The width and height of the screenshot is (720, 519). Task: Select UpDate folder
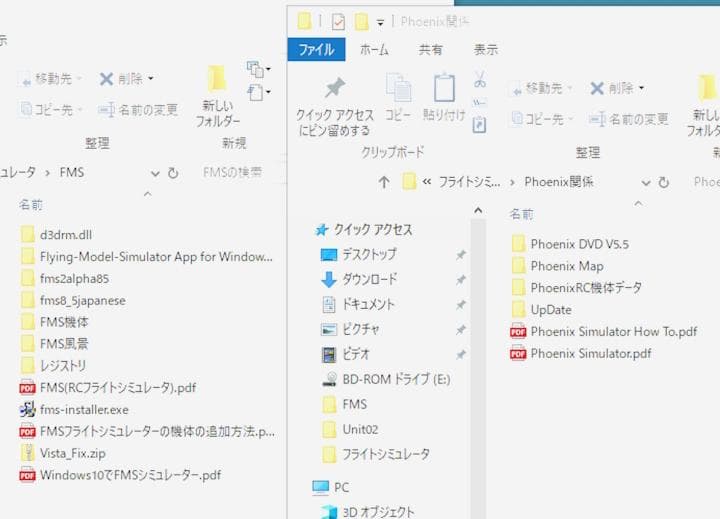(x=541, y=310)
